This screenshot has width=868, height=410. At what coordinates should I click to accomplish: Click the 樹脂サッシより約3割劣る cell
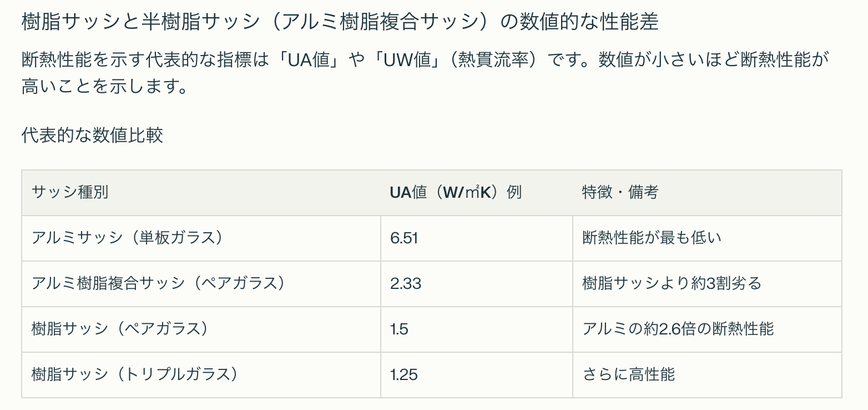(x=707, y=284)
